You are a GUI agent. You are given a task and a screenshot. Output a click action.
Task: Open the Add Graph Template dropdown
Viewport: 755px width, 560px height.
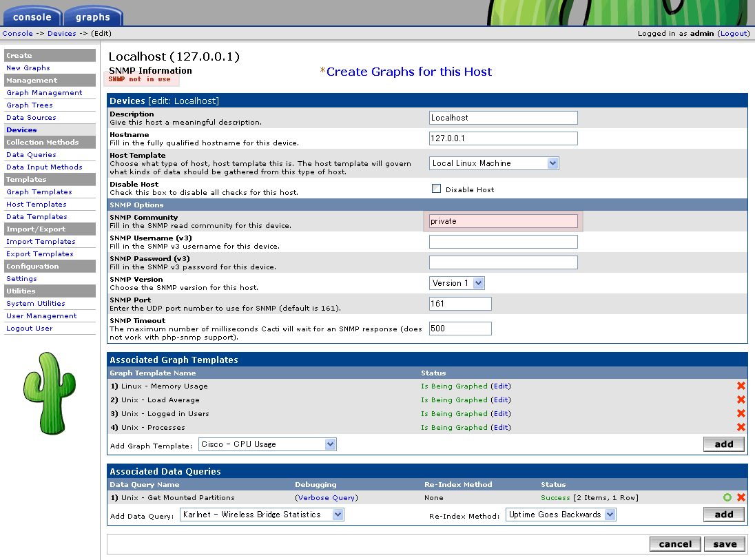click(x=267, y=444)
